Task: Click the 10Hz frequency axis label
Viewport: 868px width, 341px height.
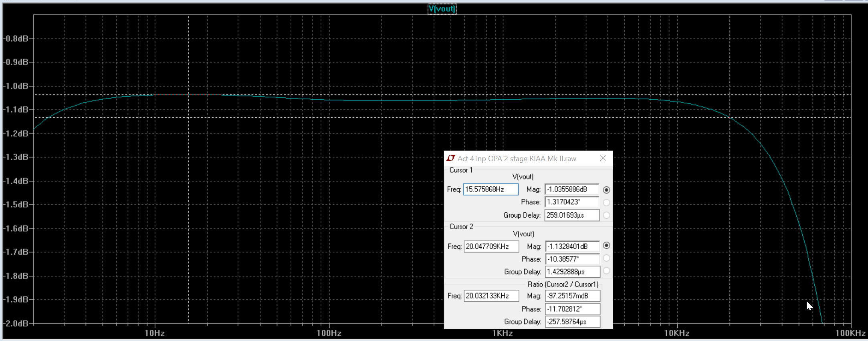Action: tap(154, 333)
